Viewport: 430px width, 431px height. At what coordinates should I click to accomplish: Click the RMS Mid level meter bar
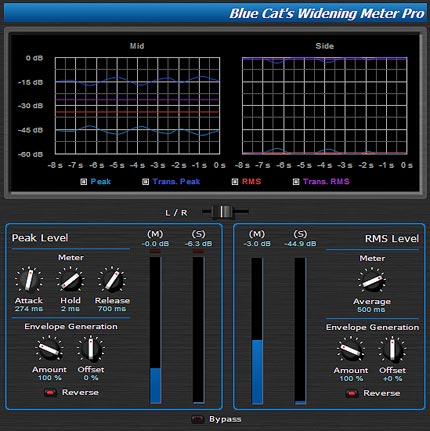click(x=257, y=331)
